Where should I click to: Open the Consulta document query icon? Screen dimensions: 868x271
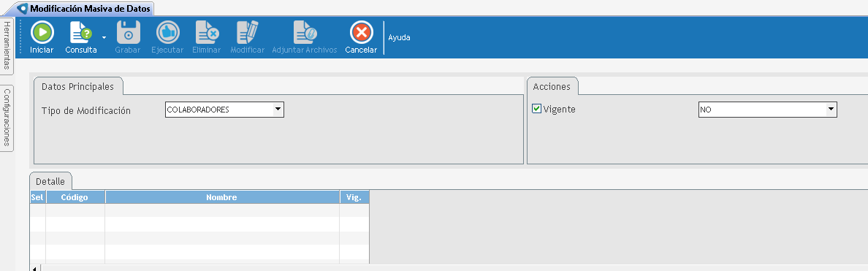(80, 32)
